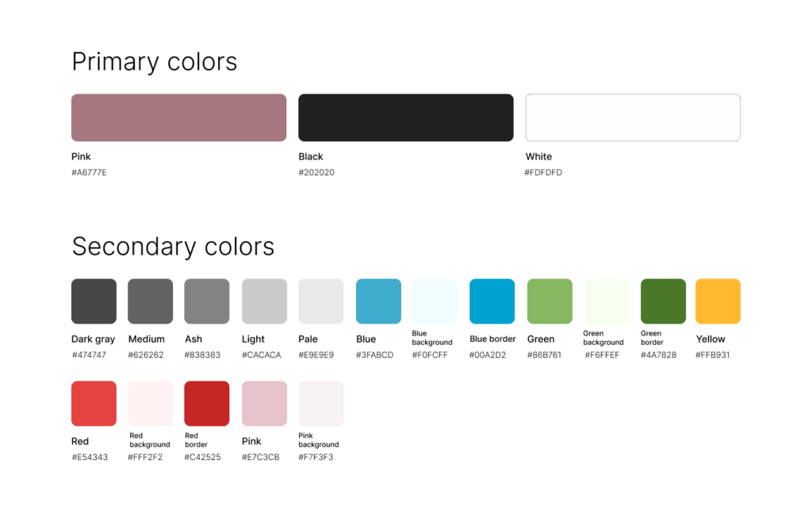This screenshot has height=529, width=812.
Task: Click the Blue background swatch
Action: point(435,301)
